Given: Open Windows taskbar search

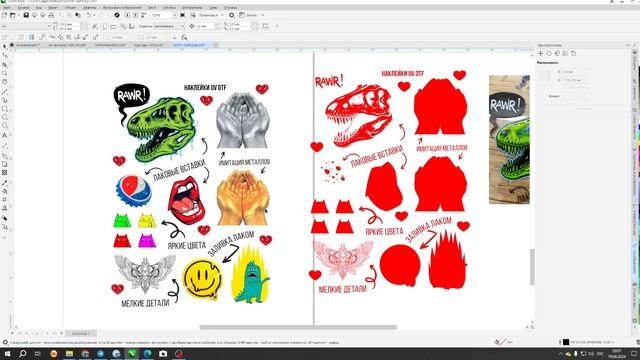Looking at the screenshot, I should (x=22, y=353).
